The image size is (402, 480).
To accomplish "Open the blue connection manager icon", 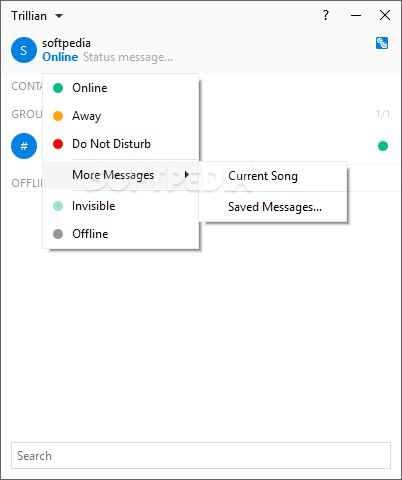I will (382, 43).
